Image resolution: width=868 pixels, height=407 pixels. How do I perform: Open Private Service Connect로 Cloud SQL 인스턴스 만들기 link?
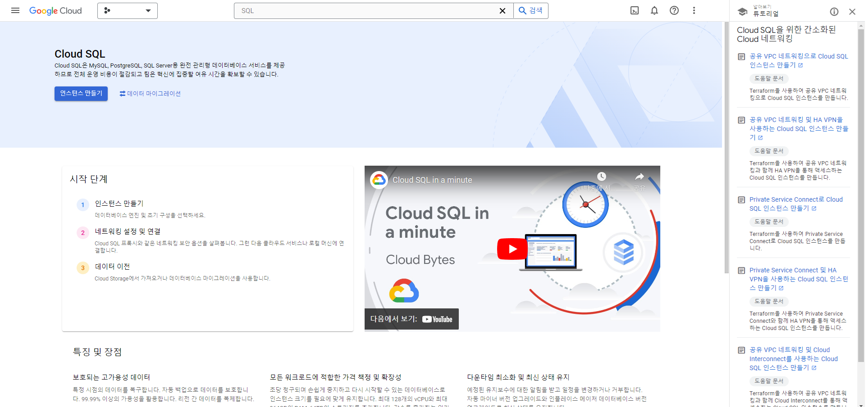coord(796,204)
